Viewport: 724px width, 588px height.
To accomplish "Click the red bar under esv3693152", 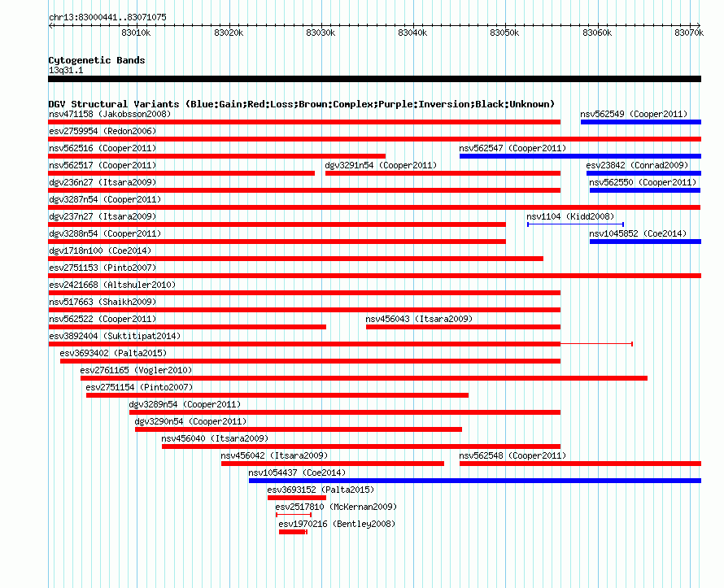I will (x=297, y=498).
